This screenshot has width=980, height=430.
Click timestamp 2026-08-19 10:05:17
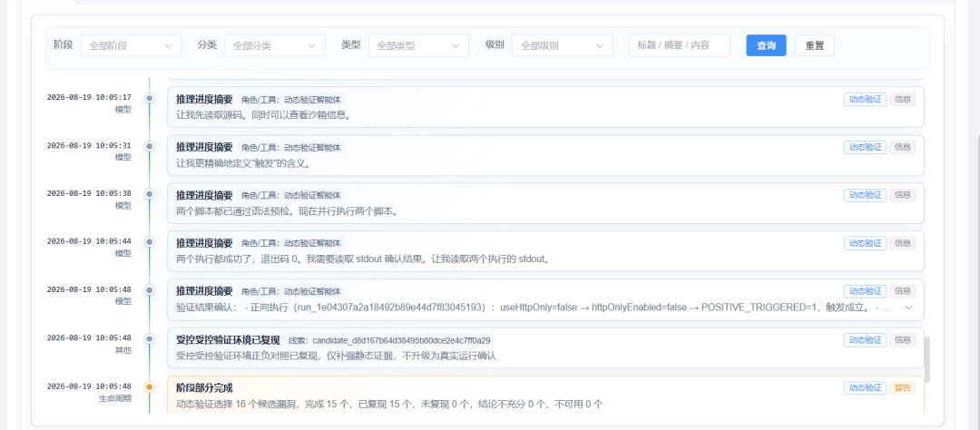[89, 97]
